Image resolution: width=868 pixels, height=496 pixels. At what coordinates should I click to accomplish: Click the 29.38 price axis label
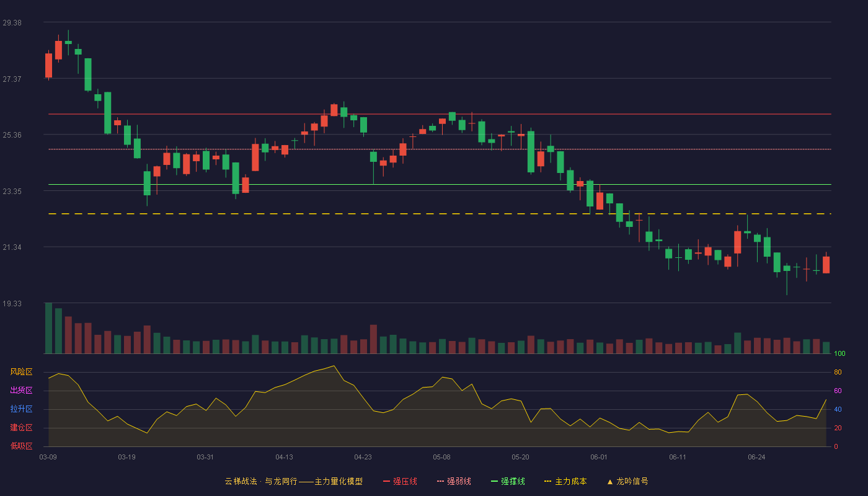coord(12,22)
